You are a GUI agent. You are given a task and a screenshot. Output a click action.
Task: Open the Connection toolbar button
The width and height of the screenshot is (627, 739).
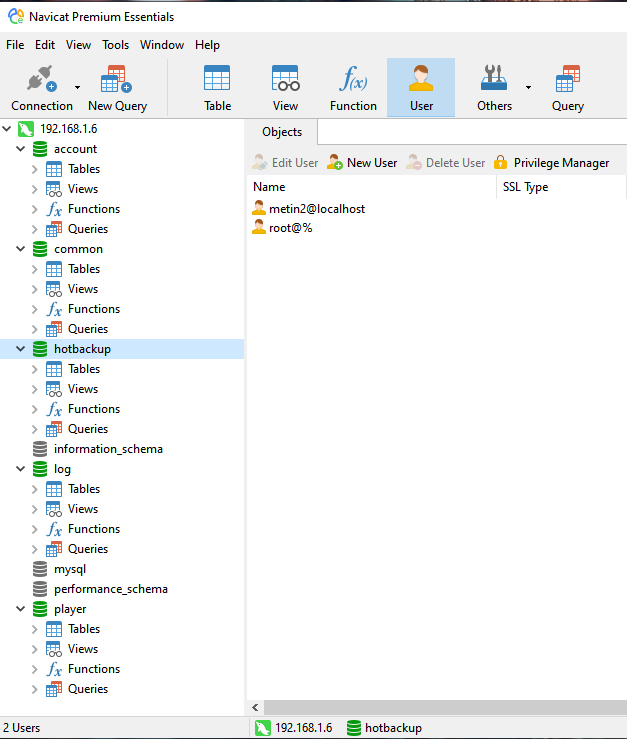click(x=41, y=88)
